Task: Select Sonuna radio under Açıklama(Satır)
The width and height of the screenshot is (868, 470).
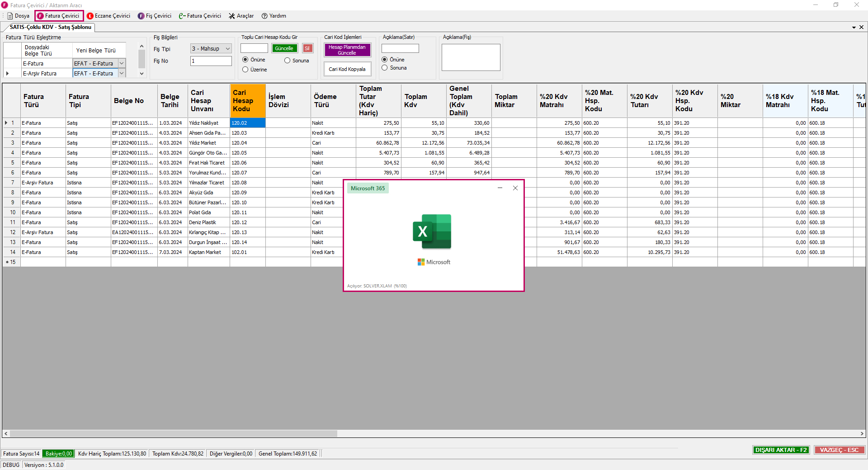Action: click(x=385, y=68)
